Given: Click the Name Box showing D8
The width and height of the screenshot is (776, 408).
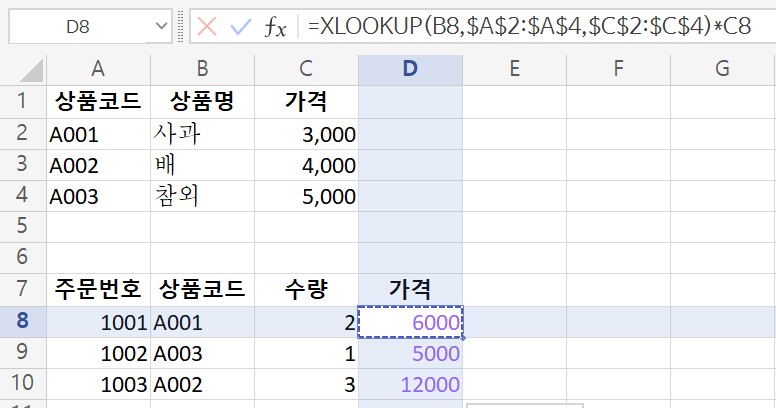Looking at the screenshot, I should [78, 26].
